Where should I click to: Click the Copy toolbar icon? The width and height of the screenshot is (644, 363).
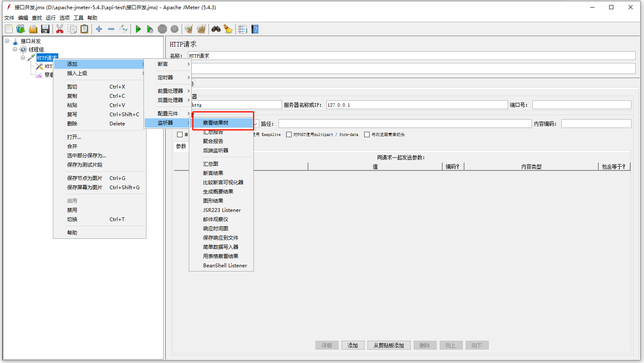(72, 29)
